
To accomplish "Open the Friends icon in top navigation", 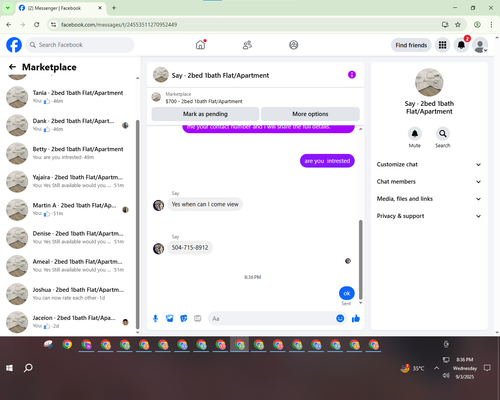I will click(x=247, y=45).
